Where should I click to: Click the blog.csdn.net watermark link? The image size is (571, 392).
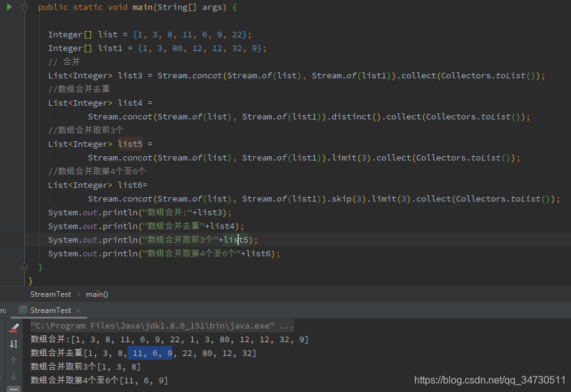pos(490,379)
